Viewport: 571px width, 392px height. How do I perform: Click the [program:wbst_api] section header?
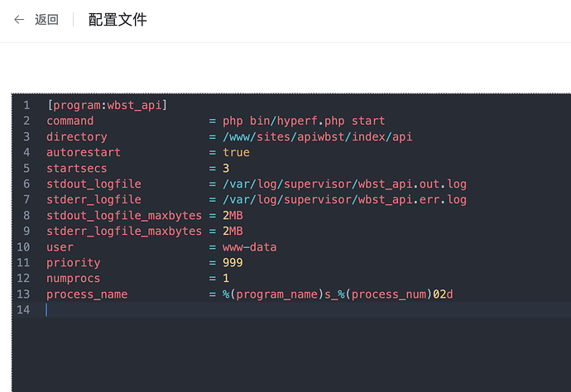[107, 105]
